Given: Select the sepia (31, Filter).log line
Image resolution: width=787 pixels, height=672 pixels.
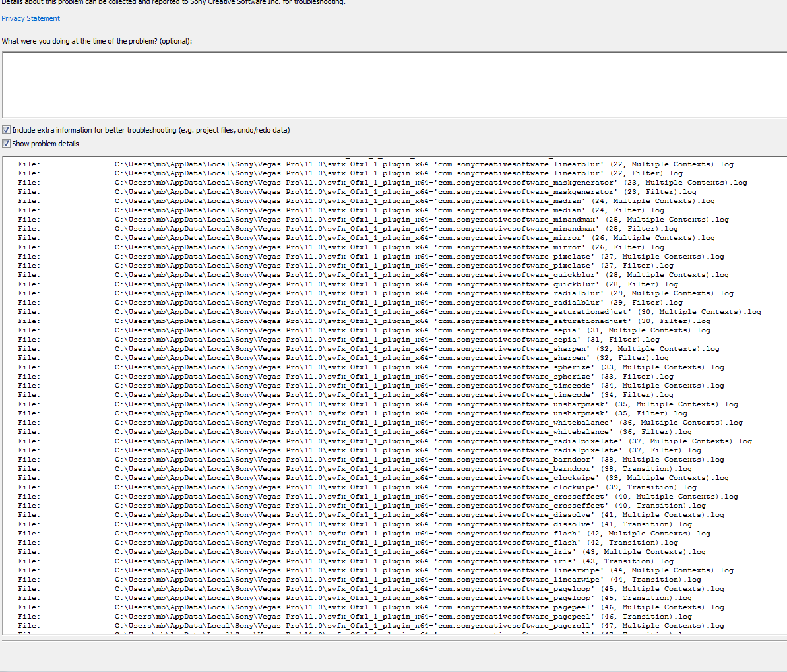Looking at the screenshot, I should click(x=339, y=340).
